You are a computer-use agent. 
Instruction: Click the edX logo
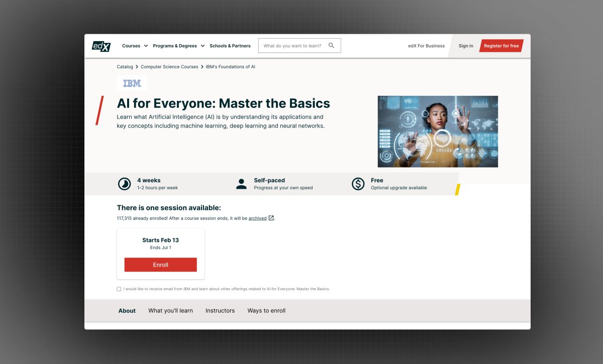101,45
